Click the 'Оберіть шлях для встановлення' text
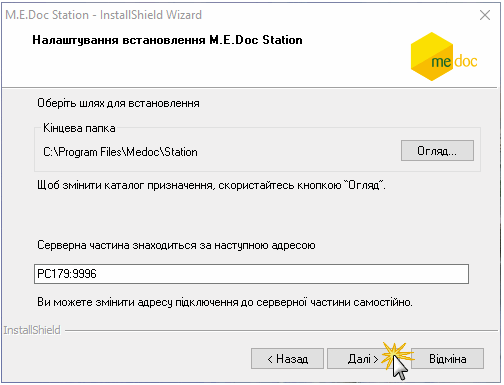504x385 pixels. [118, 103]
